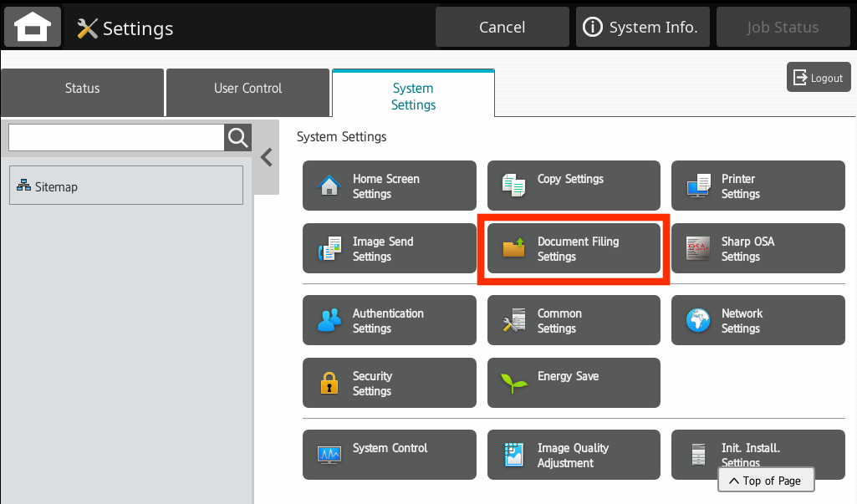Open Authentication Settings

click(389, 320)
